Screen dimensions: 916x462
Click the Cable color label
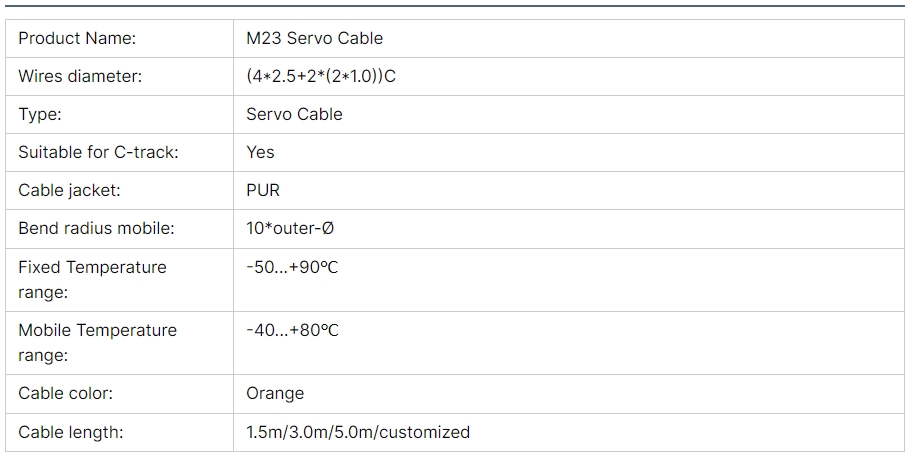(65, 394)
